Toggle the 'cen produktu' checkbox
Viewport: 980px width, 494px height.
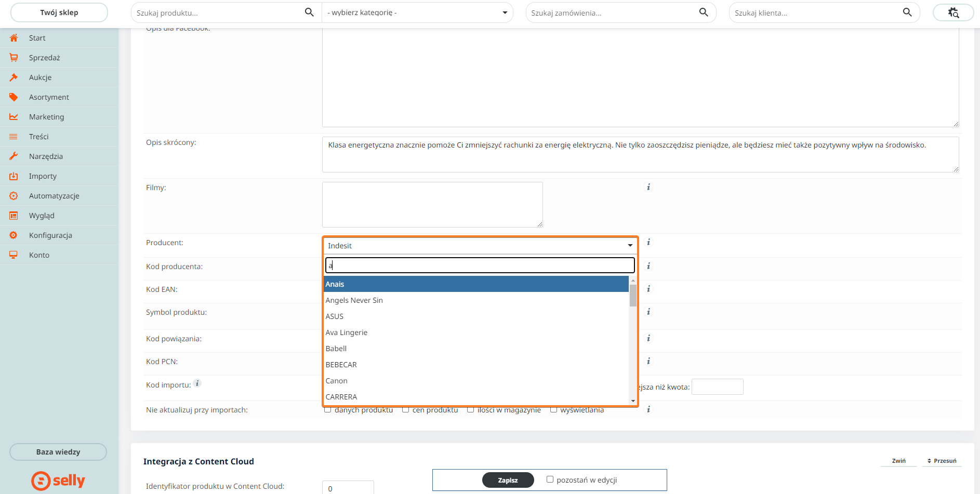pyautogui.click(x=405, y=410)
